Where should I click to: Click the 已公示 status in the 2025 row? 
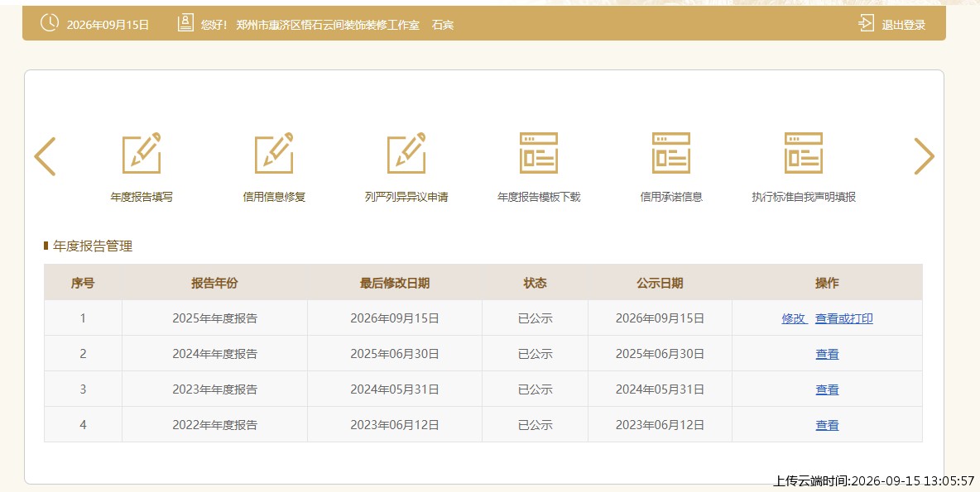(x=535, y=318)
